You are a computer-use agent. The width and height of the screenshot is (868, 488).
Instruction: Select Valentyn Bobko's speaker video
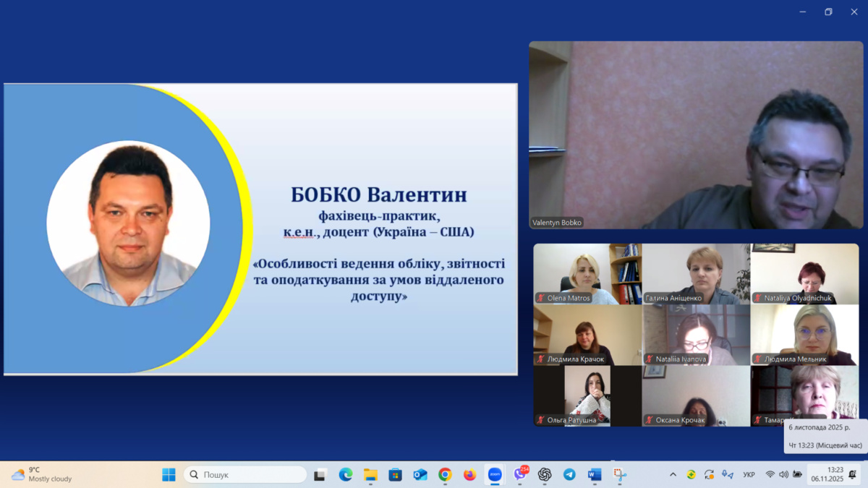[x=695, y=135]
